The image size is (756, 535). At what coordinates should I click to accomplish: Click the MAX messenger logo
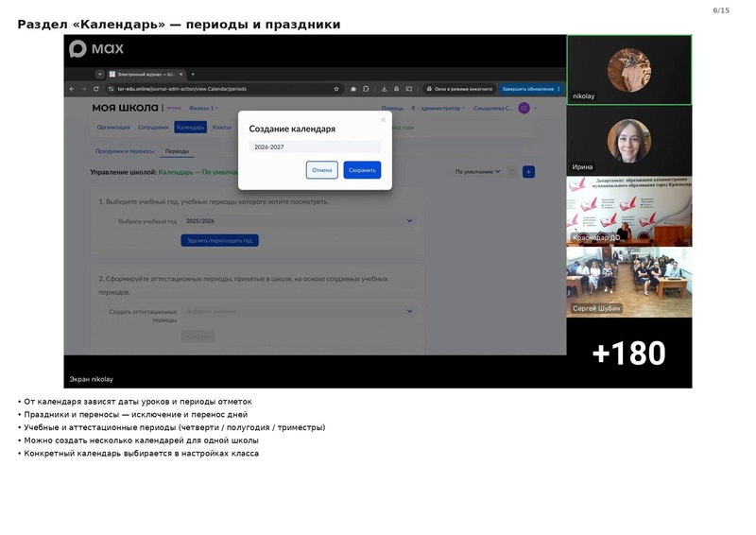point(96,49)
